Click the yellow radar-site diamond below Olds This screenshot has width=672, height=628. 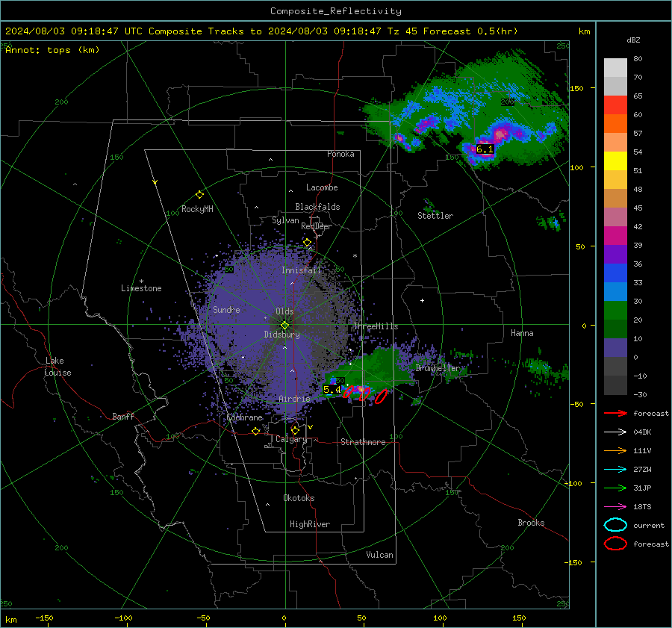pyautogui.click(x=284, y=325)
